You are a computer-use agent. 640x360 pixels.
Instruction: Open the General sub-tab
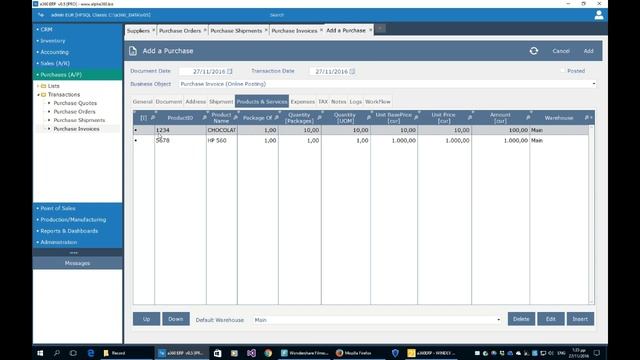(142, 102)
